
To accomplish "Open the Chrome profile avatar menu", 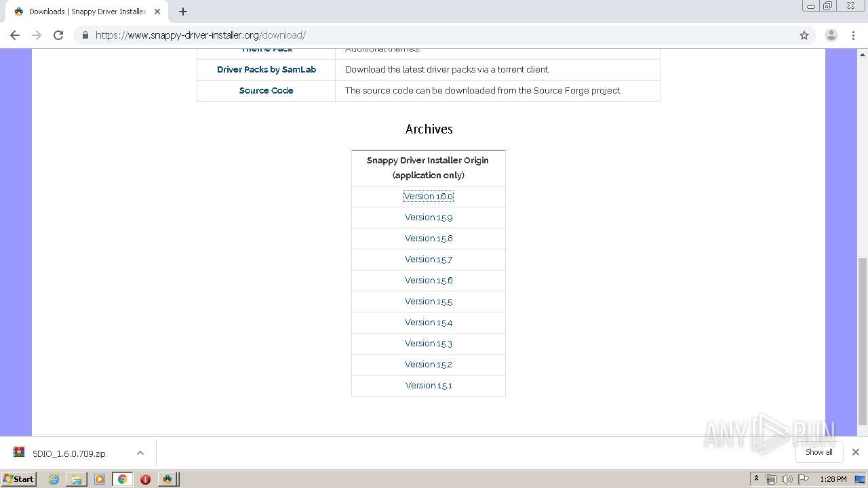I will tap(831, 35).
